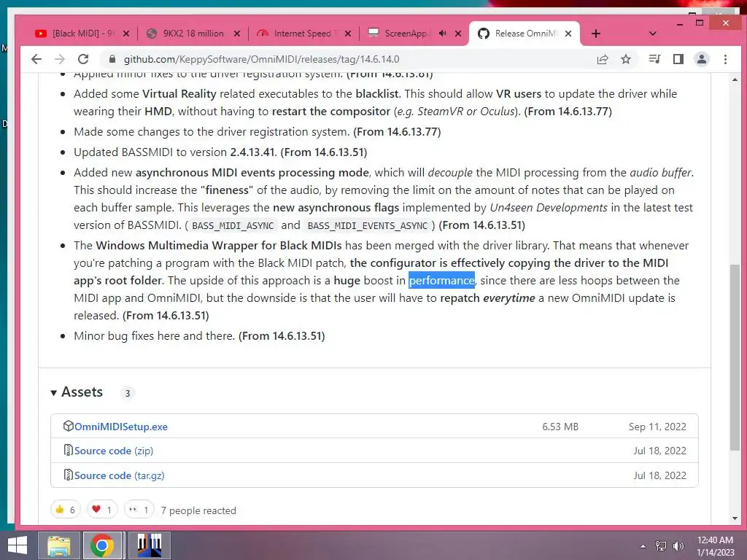
Task: Show hidden system tray icons
Action: click(643, 546)
